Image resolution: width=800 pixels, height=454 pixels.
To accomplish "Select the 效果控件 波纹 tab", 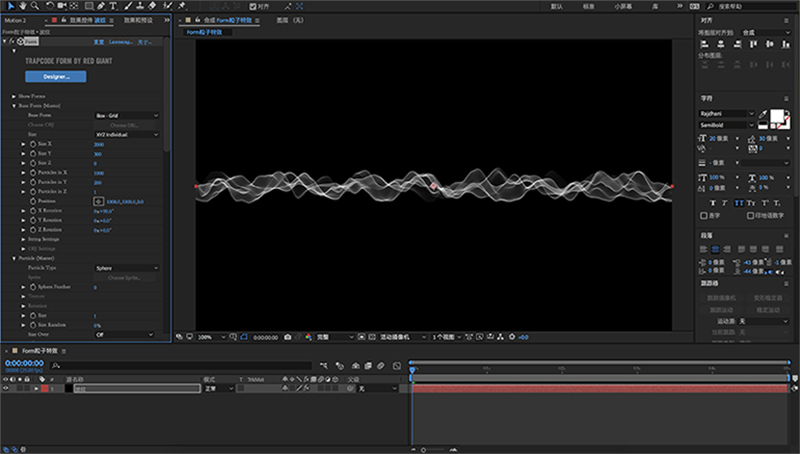I will (88, 20).
